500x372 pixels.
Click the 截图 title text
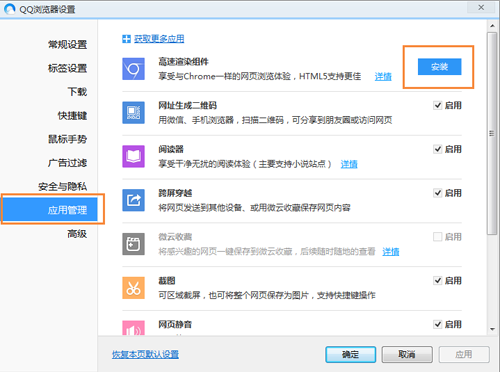167,281
